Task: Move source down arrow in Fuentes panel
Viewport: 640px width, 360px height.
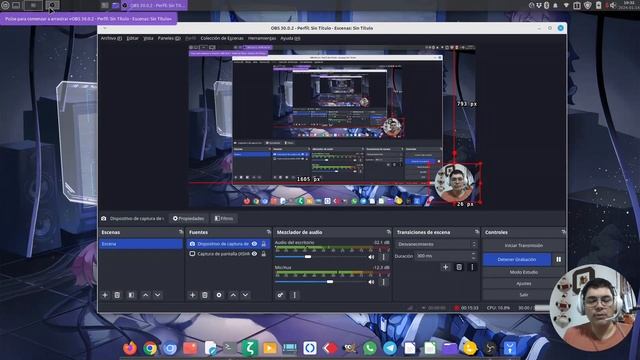Action: [x=245, y=295]
